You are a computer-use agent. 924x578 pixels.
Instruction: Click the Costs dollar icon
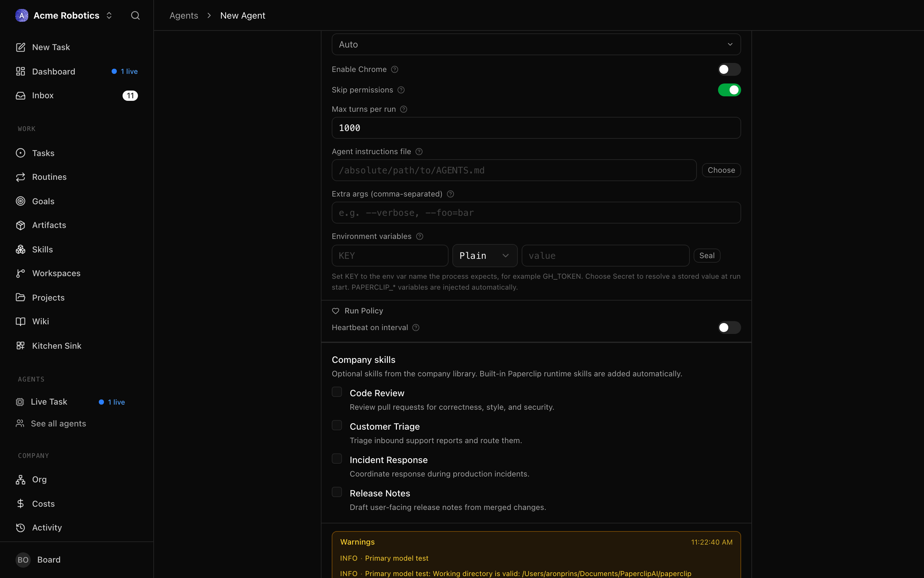21,504
